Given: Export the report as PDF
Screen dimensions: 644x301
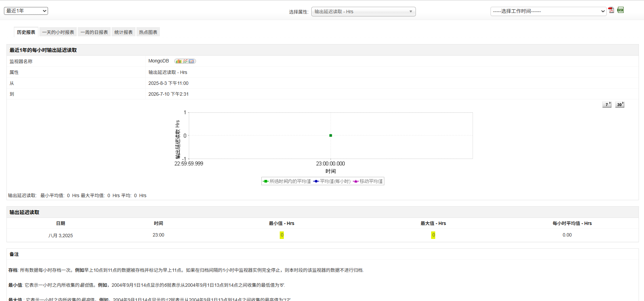Looking at the screenshot, I should pos(611,10).
